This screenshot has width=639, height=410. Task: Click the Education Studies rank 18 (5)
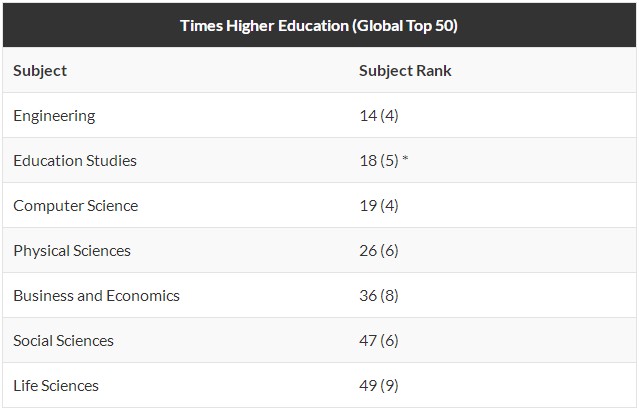point(379,161)
